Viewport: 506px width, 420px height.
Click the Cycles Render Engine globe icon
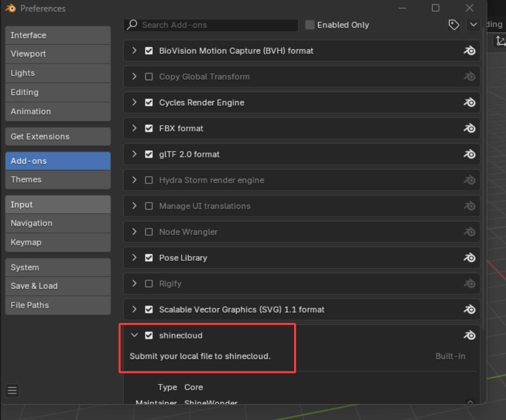coord(470,102)
